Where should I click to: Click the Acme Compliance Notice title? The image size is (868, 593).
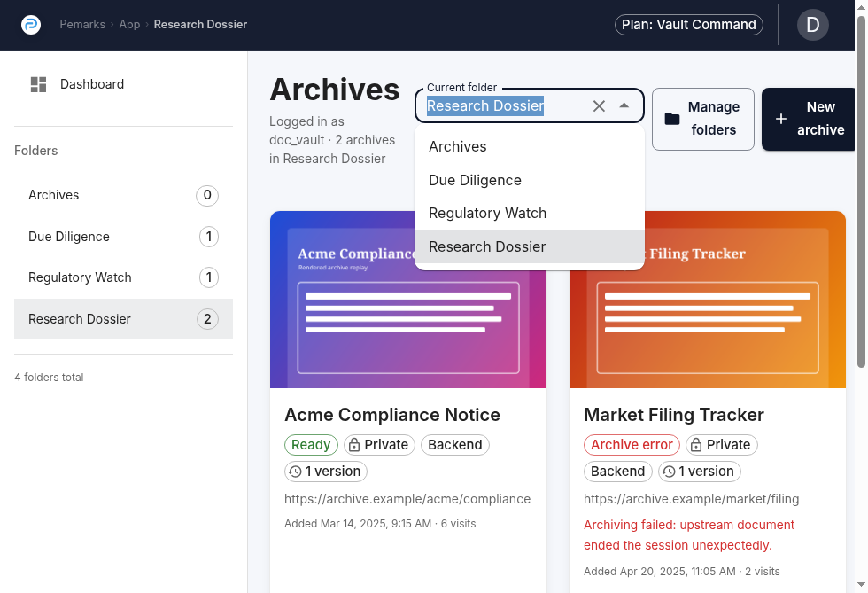[392, 415]
